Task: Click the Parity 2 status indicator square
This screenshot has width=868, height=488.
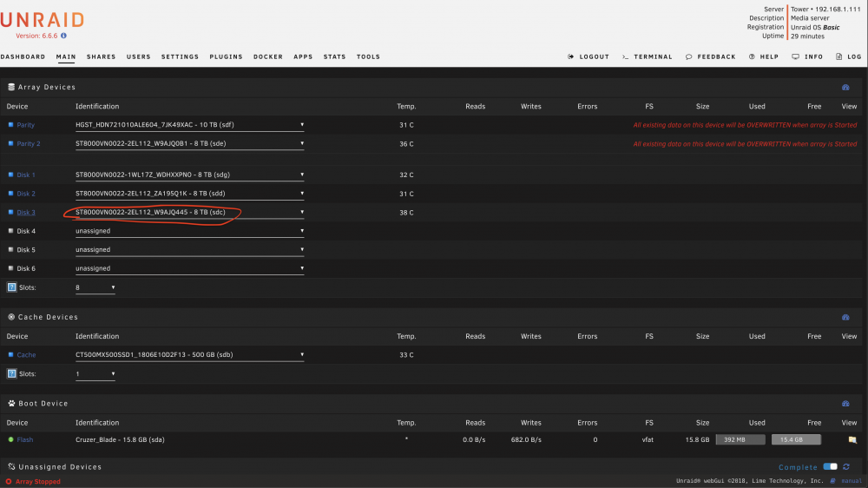Action: tap(10, 143)
